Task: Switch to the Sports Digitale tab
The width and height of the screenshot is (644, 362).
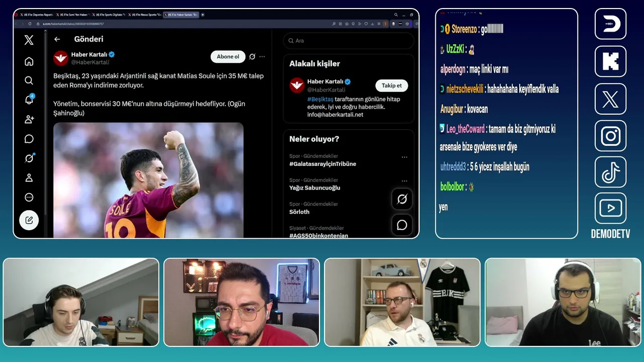Action: 109,15
